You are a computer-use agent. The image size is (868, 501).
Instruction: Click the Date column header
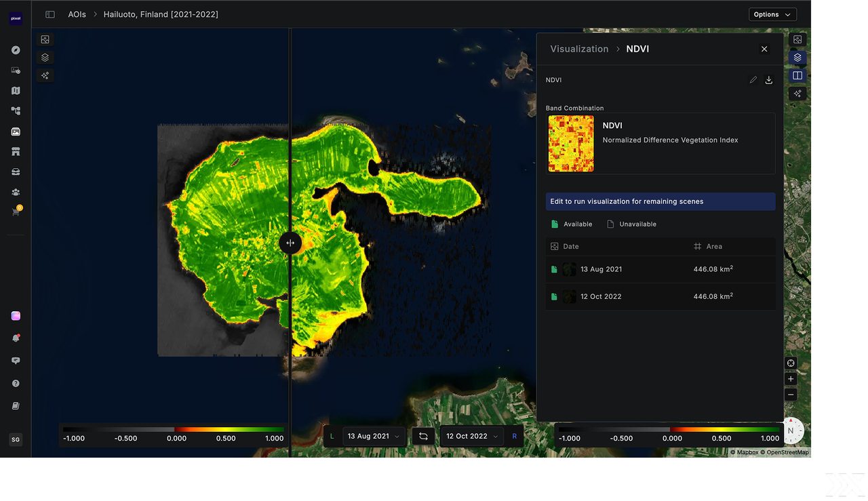570,247
